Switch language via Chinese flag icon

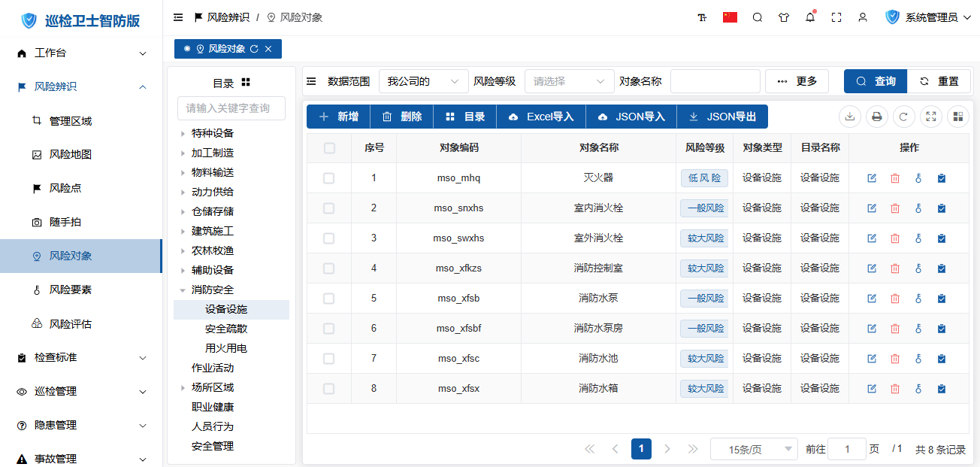click(x=730, y=17)
